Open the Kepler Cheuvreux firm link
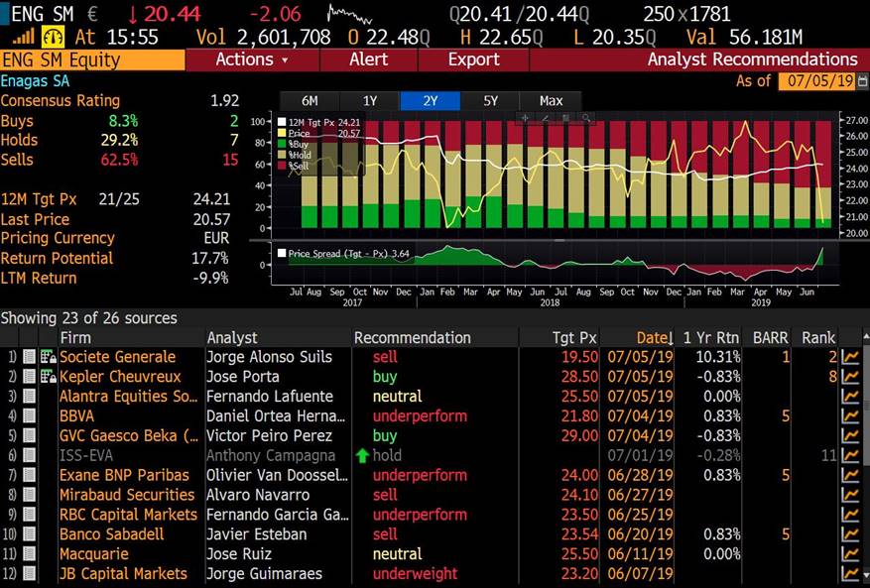This screenshot has height=588, width=870. coord(120,377)
